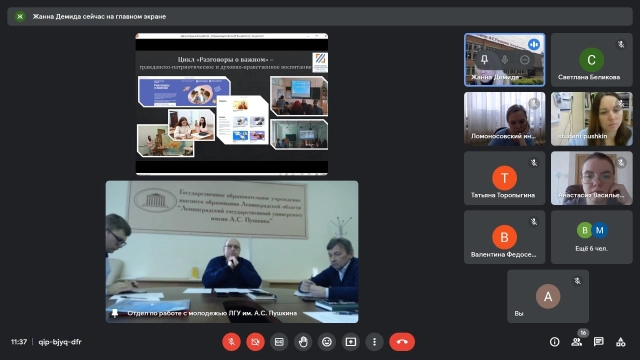The height and width of the screenshot is (360, 640).
Task: Open the activities shapes icon
Action: (x=620, y=342)
